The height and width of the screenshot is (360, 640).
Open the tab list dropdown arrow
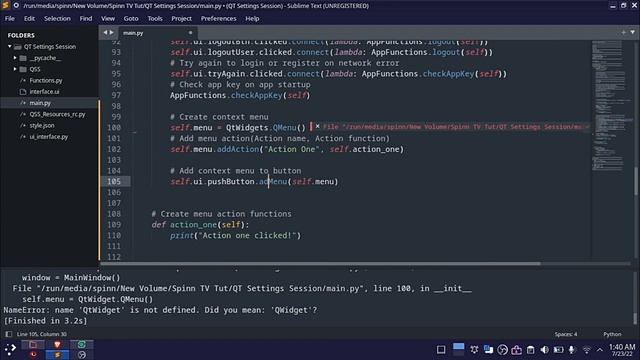[x=632, y=32]
